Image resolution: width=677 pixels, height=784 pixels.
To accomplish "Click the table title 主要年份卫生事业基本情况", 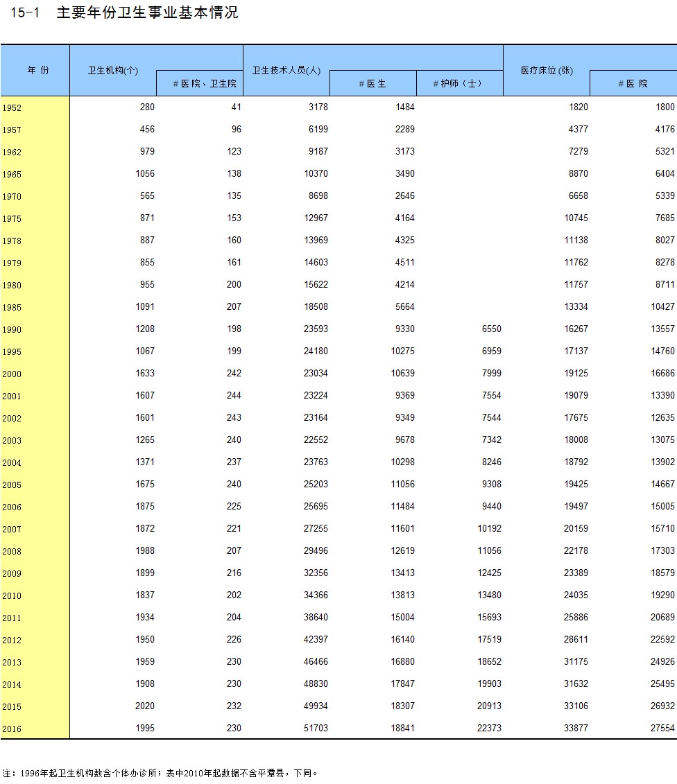I will 147,12.
